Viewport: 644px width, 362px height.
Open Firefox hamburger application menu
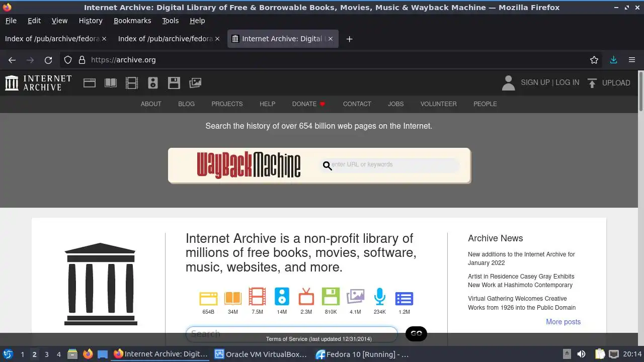pos(632,60)
